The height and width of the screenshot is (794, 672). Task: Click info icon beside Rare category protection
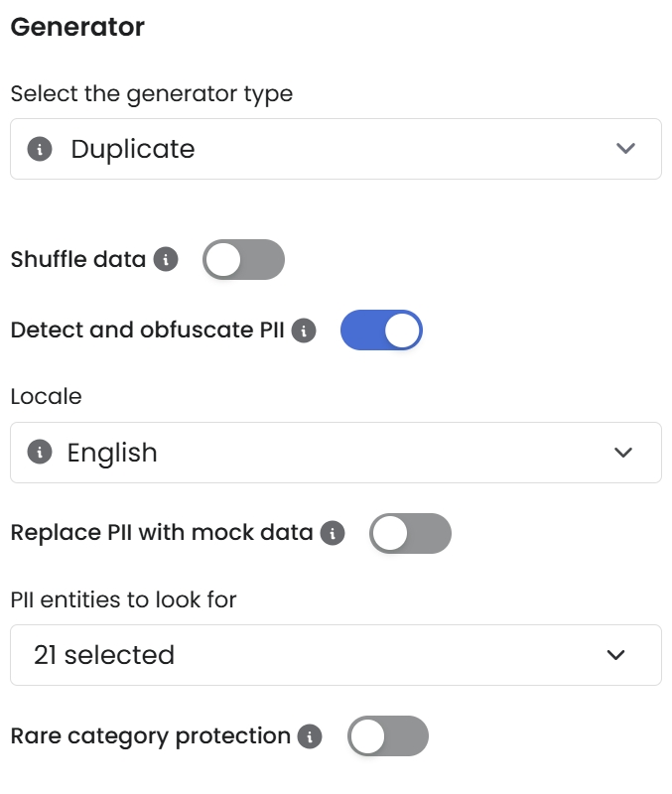[x=311, y=736]
